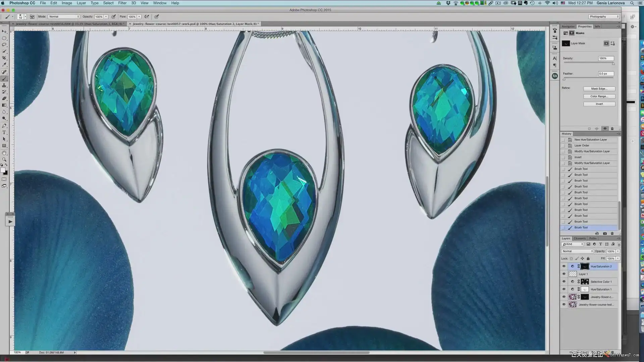Select the Eraser tool
The width and height of the screenshot is (644, 362).
coord(4,99)
